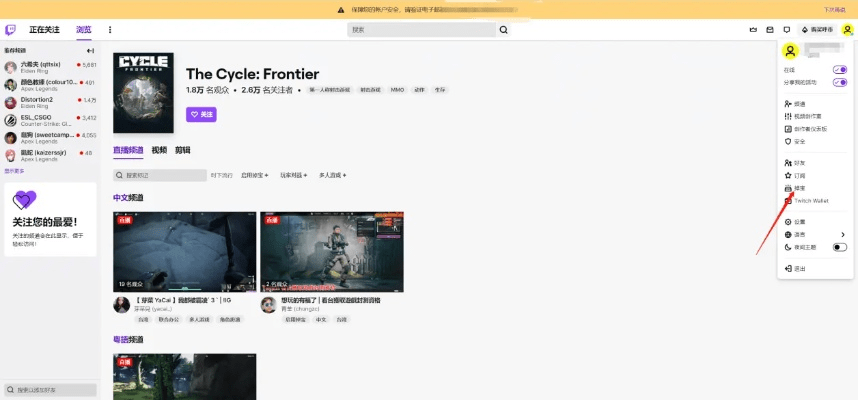Toggle the 在线 online status switch
Screen dimensions: 858x400
coord(839,70)
